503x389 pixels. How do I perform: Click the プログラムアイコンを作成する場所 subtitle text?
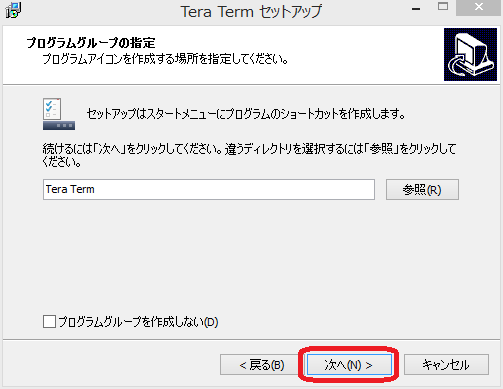coord(165,59)
